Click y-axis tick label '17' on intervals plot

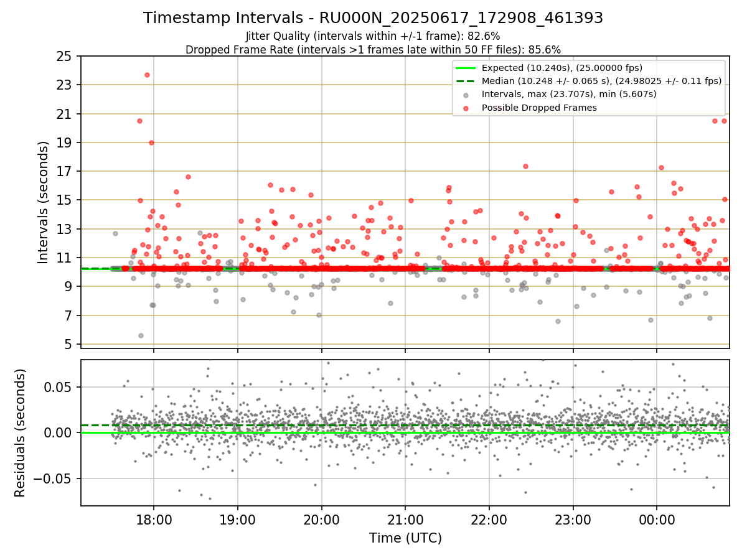click(x=64, y=172)
